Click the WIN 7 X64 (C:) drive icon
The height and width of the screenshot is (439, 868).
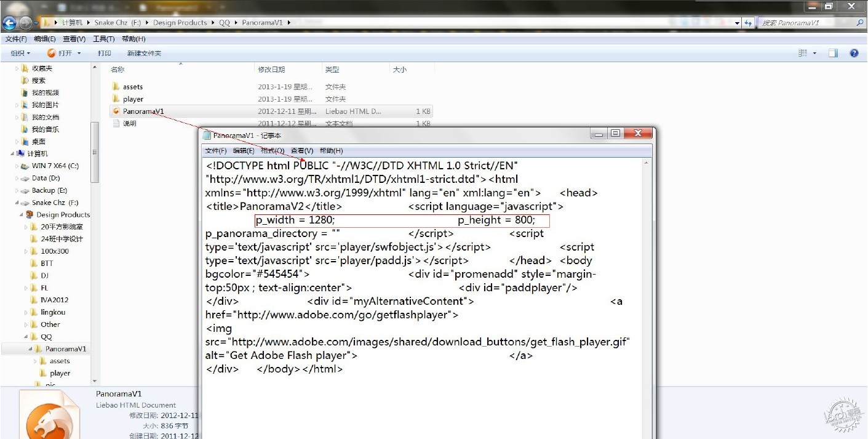point(25,166)
